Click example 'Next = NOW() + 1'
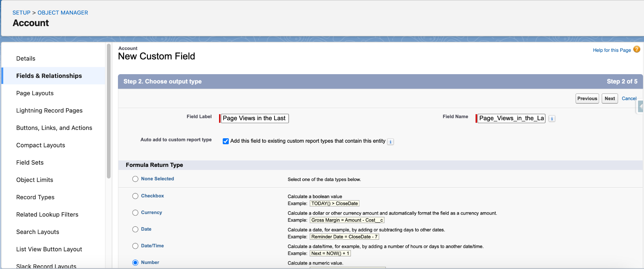This screenshot has width=644, height=269. click(330, 253)
